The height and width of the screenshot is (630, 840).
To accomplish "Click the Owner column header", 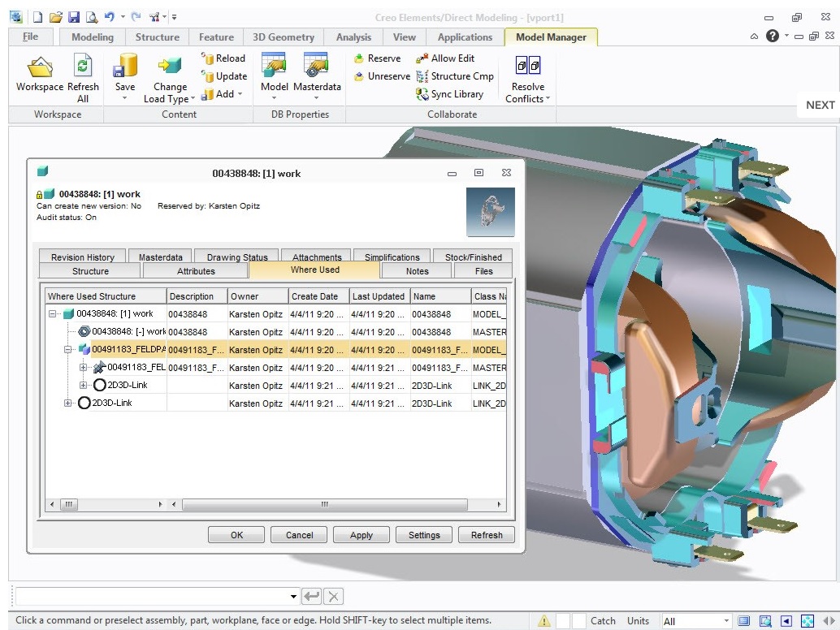I will pyautogui.click(x=258, y=296).
